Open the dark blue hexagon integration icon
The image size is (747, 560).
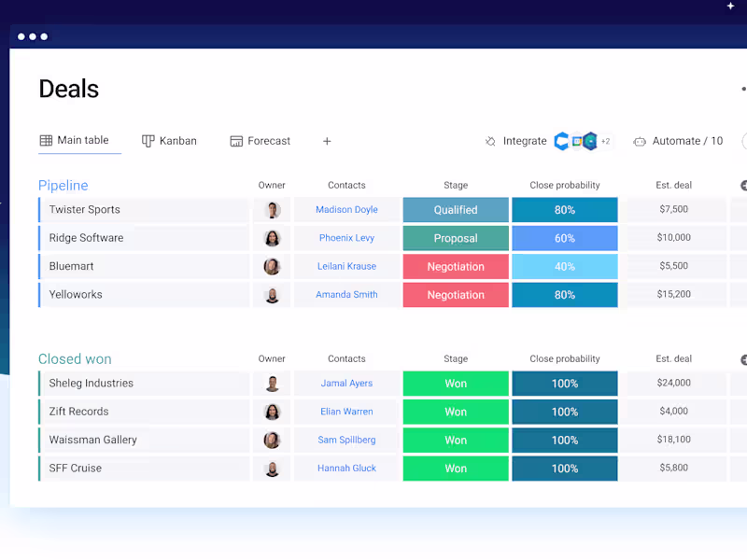pyautogui.click(x=590, y=141)
